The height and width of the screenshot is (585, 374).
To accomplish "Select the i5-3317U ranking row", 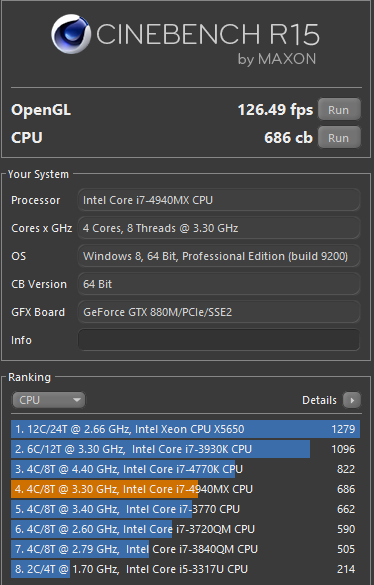I will 186,569.
